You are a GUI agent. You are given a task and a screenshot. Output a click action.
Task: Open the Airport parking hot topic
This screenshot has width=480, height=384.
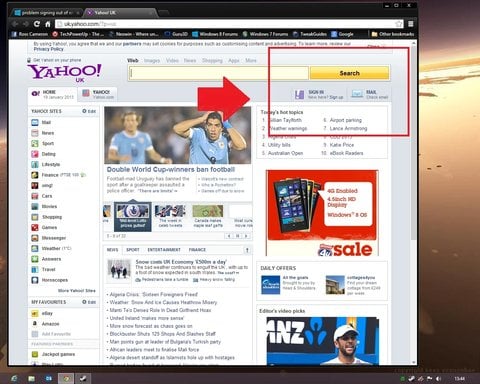pos(345,120)
